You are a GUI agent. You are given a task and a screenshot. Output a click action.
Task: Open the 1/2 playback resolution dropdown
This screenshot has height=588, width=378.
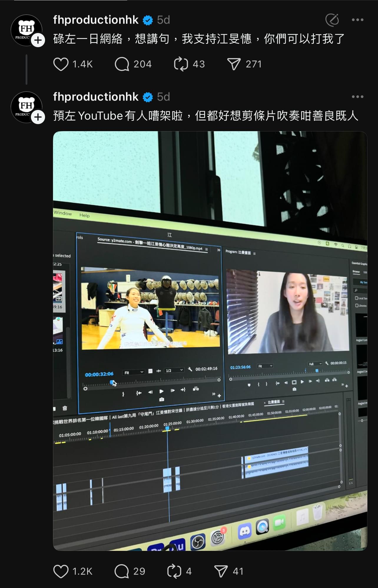pyautogui.click(x=174, y=370)
